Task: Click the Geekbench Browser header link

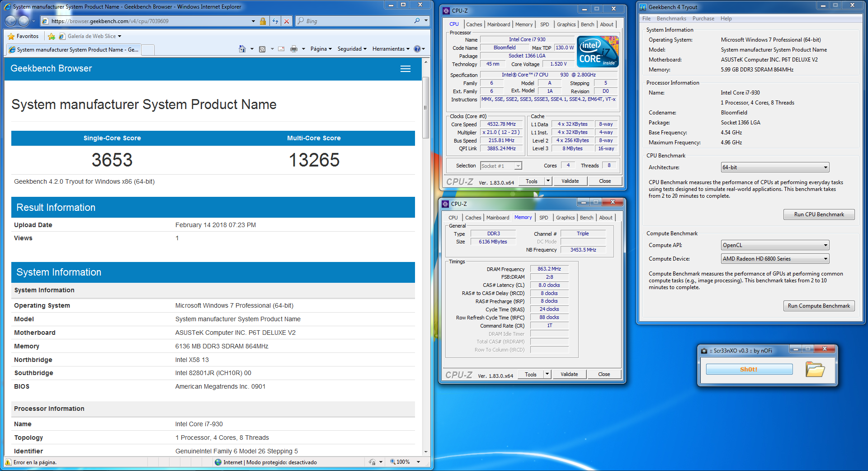Action: point(51,68)
